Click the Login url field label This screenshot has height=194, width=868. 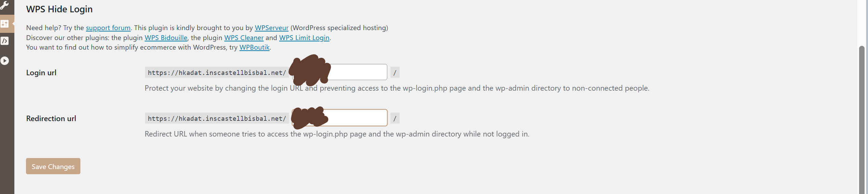point(41,73)
